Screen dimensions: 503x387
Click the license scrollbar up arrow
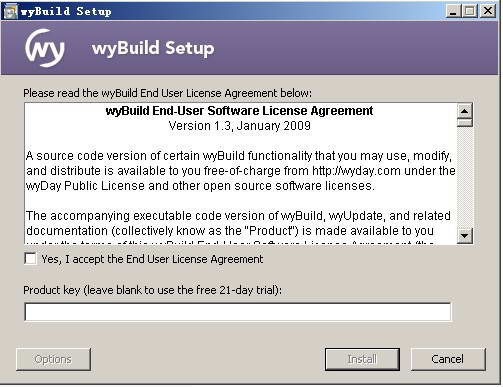pyautogui.click(x=465, y=111)
